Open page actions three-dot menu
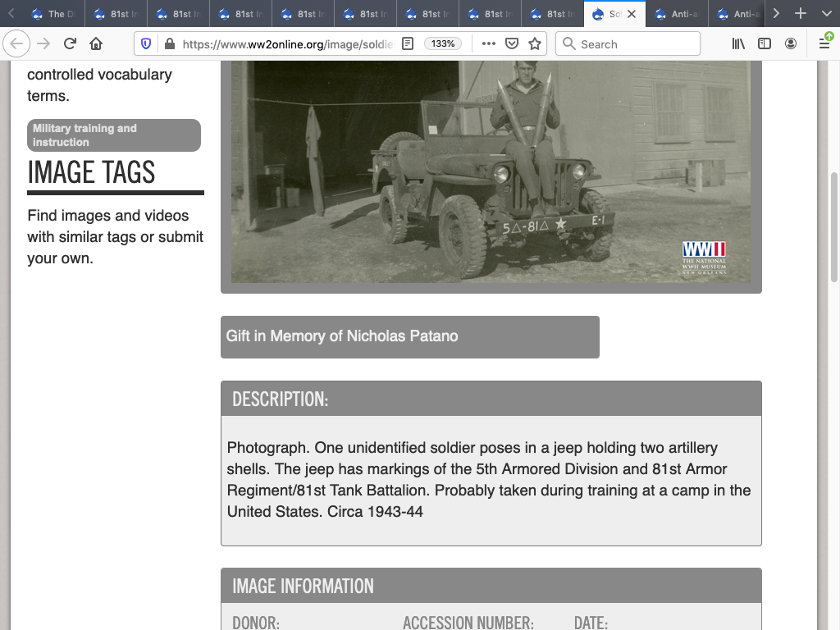Viewport: 840px width, 630px height. tap(489, 43)
